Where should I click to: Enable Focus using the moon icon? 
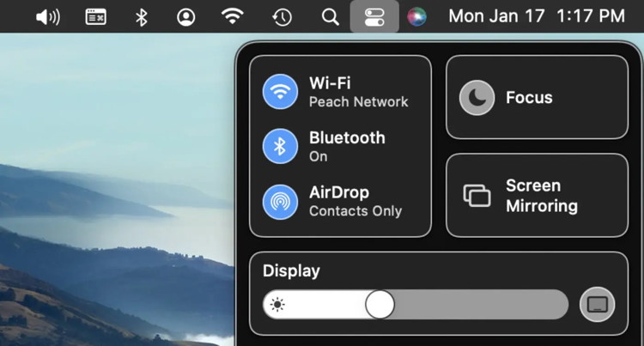pyautogui.click(x=477, y=98)
